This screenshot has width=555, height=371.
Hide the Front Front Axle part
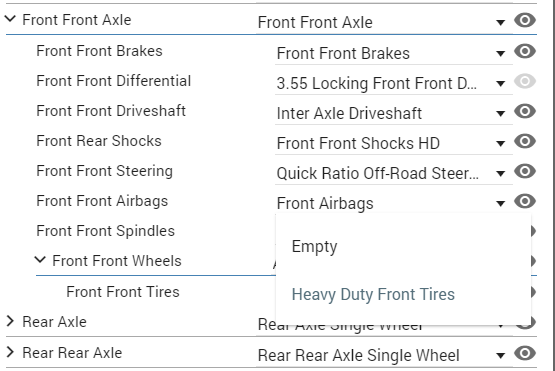click(525, 20)
